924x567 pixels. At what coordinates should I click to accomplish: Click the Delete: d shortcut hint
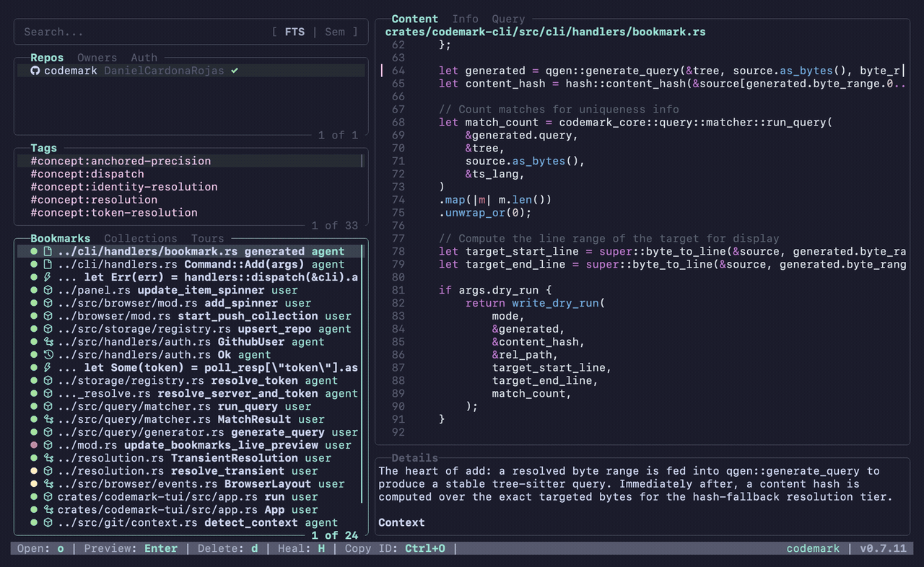[x=228, y=548]
